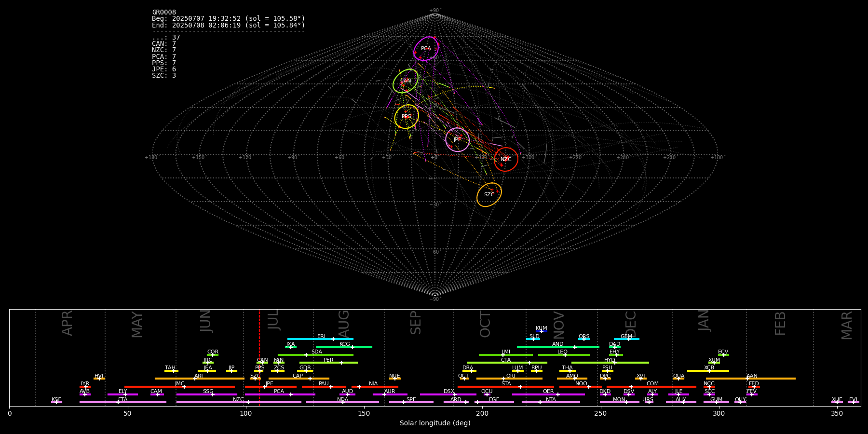Viewport: 868px width, 434px height.
Task: Click the JPE radiant circle on the sky map
Action: [x=457, y=139]
